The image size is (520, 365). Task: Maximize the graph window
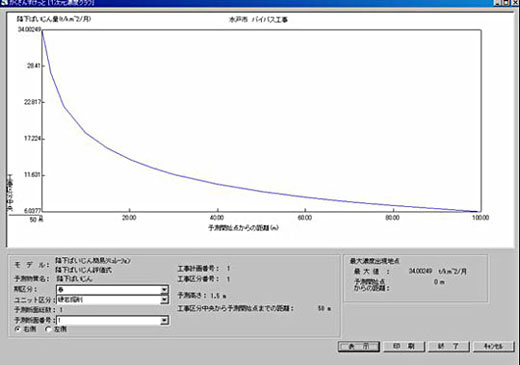[x=506, y=3]
